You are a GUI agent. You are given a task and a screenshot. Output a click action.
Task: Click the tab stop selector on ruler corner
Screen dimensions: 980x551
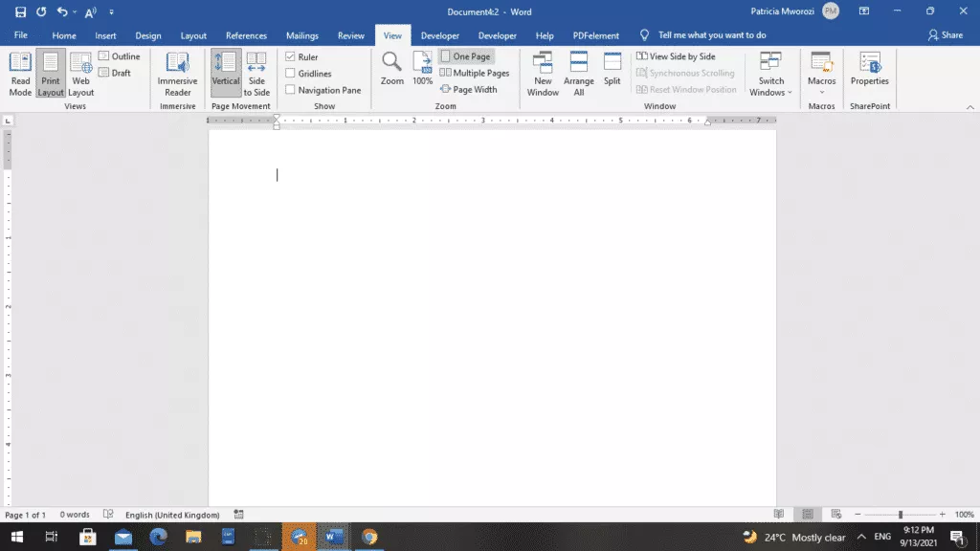[8, 121]
